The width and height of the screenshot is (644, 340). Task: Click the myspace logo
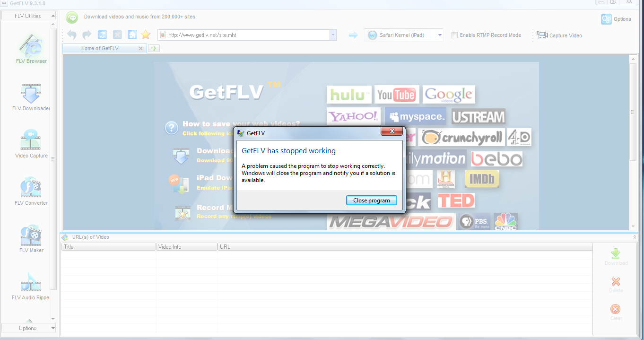416,116
